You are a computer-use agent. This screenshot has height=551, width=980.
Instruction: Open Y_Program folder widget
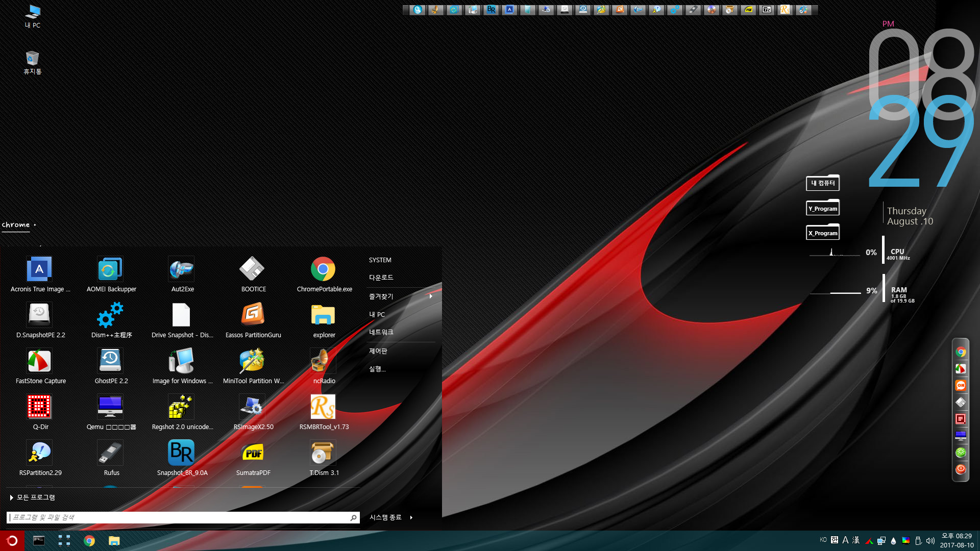click(823, 208)
